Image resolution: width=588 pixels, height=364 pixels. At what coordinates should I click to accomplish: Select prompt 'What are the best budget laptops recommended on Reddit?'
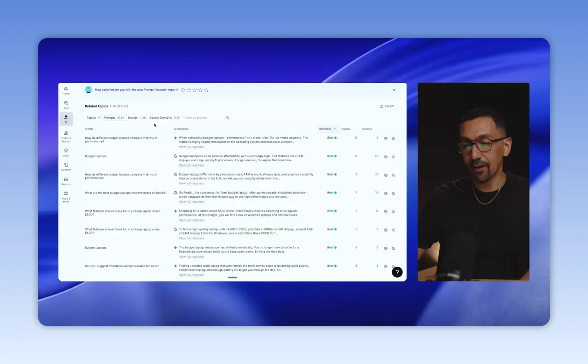pos(126,193)
